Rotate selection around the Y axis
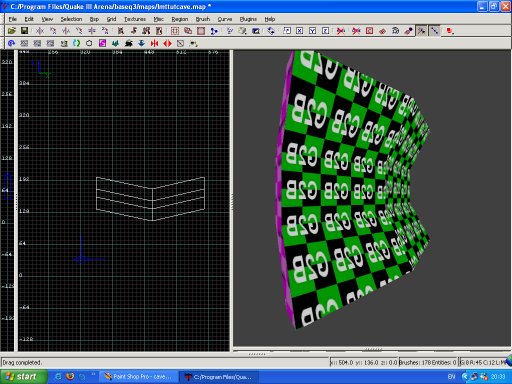Image resolution: width=512 pixels, height=384 pixels. click(79, 31)
